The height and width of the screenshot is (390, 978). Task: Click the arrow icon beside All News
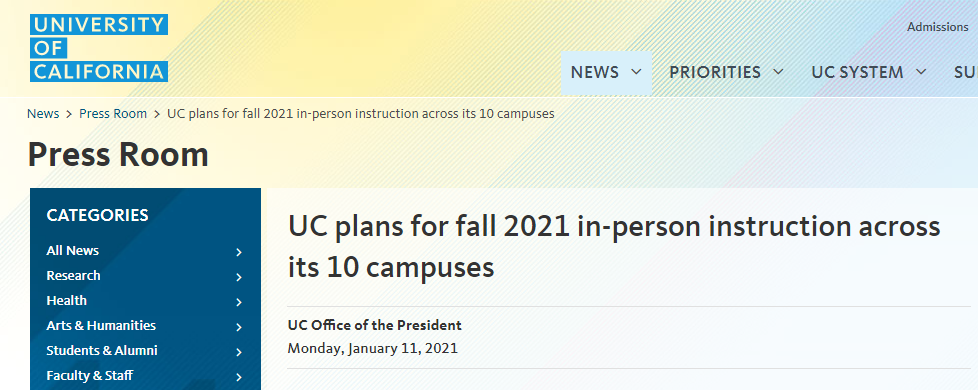239,252
